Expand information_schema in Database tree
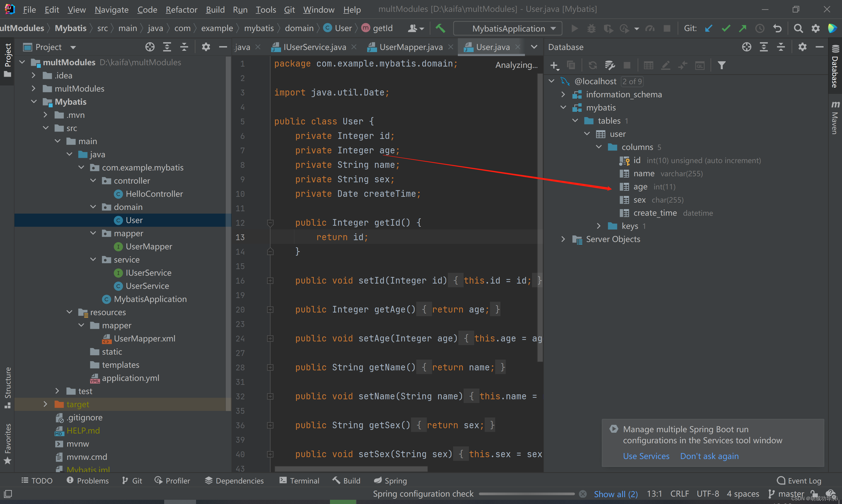Viewport: 842px width, 504px height. 563,94
